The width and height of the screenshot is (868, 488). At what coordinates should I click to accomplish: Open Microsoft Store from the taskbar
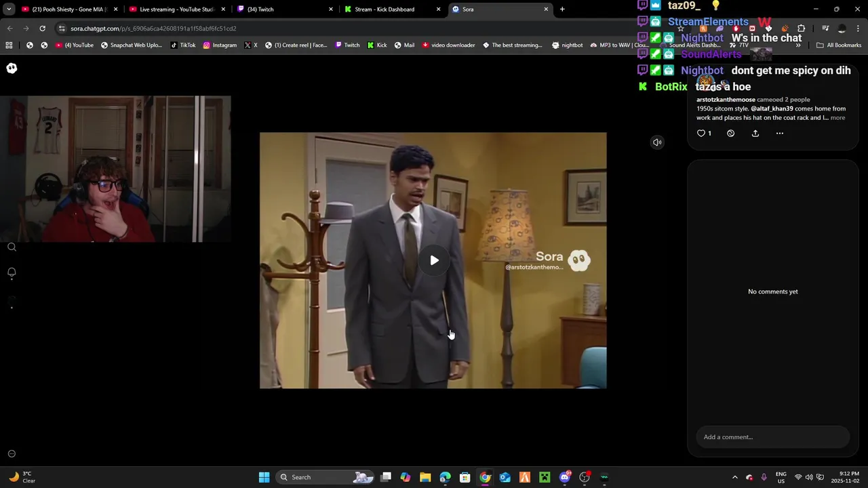[x=465, y=477]
